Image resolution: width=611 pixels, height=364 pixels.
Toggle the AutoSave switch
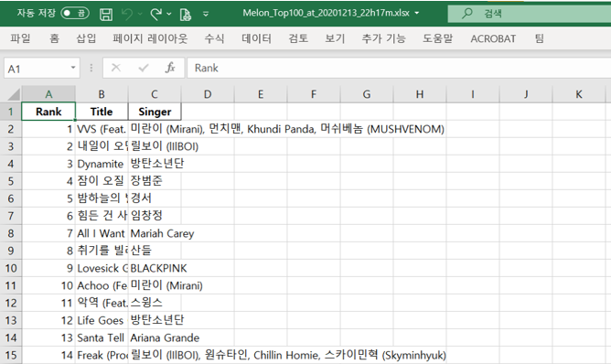75,14
